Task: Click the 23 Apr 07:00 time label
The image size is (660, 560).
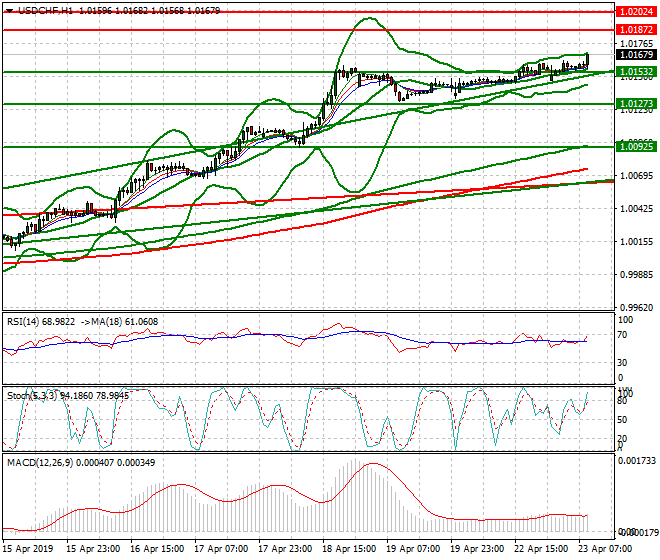Action: (605, 549)
